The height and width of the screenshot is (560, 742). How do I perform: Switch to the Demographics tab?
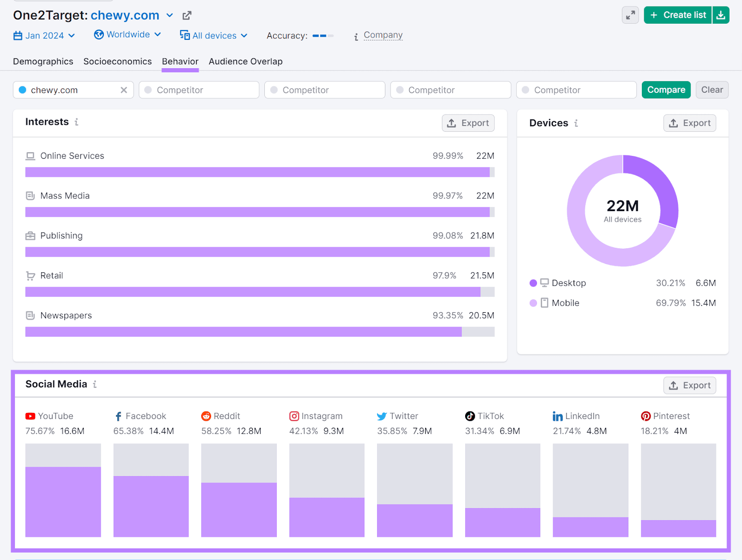click(x=43, y=61)
